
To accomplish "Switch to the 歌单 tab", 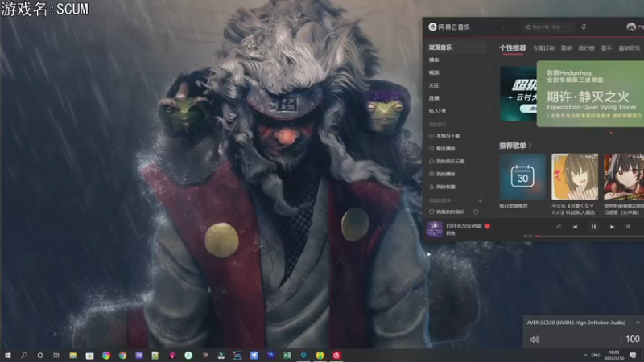I will (567, 48).
